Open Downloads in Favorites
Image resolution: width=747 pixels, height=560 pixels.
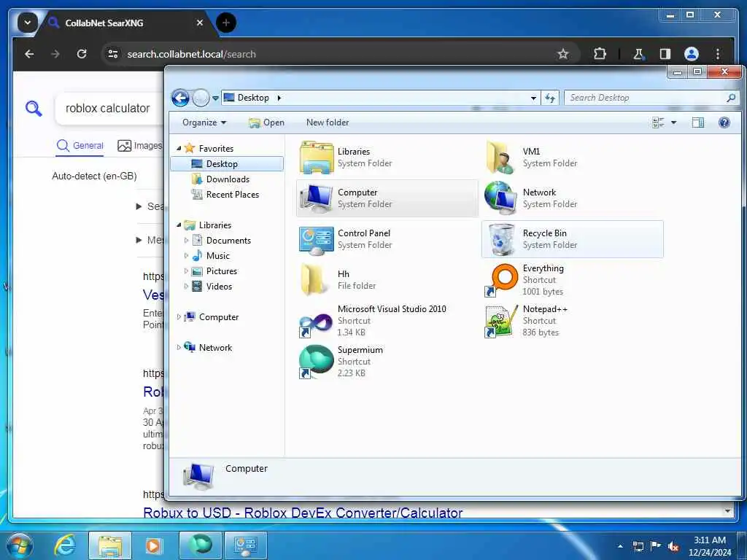(x=228, y=179)
